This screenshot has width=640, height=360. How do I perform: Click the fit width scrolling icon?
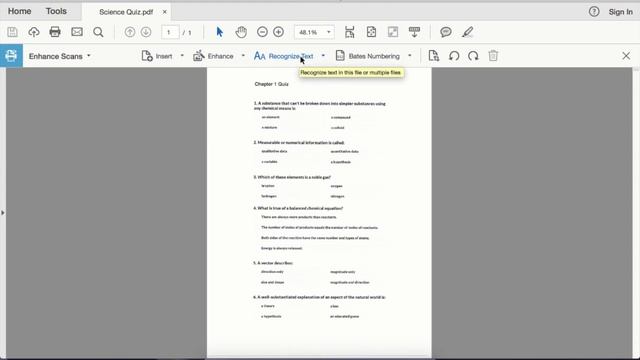[x=349, y=32]
